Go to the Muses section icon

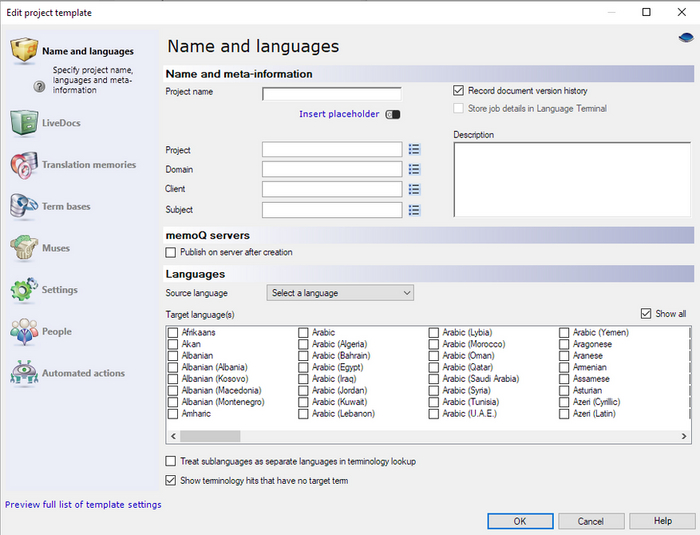pyautogui.click(x=23, y=248)
